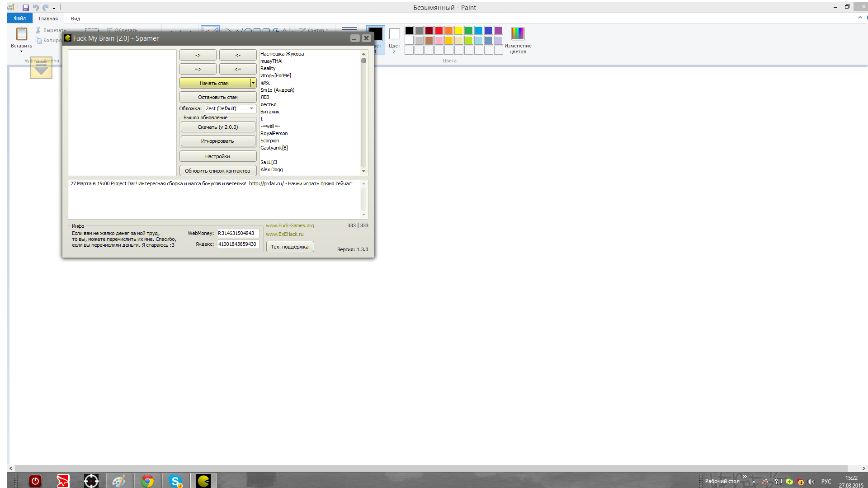
Task: Click the Undo arrow icon
Action: pos(36,7)
